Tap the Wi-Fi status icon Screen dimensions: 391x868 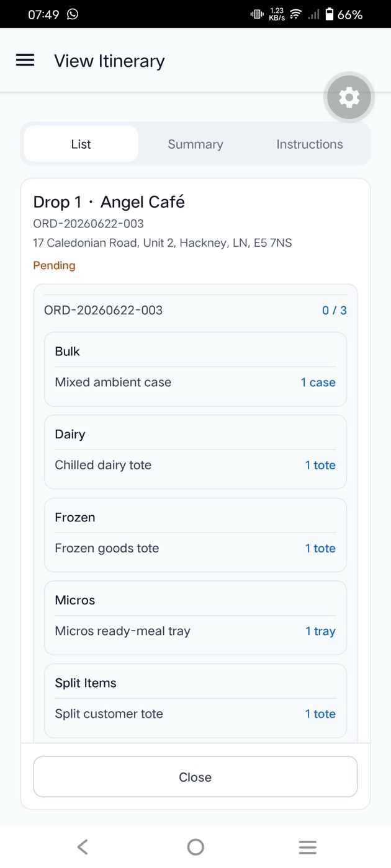[x=295, y=14]
